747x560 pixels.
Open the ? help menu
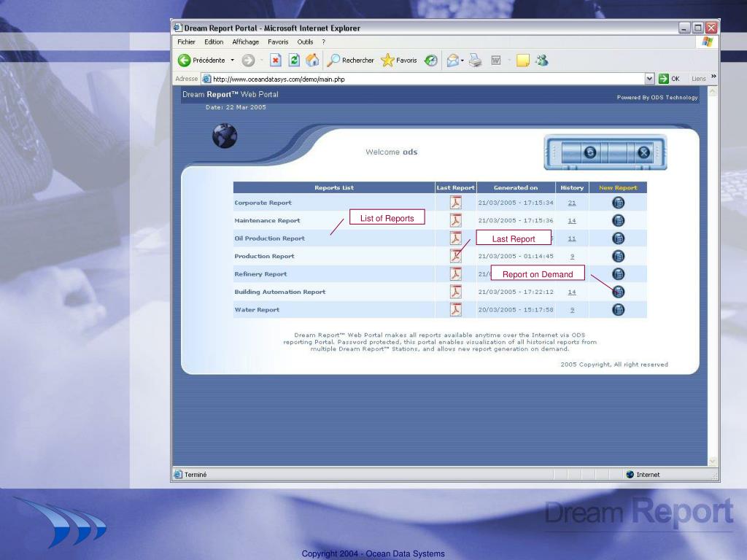pos(323,42)
